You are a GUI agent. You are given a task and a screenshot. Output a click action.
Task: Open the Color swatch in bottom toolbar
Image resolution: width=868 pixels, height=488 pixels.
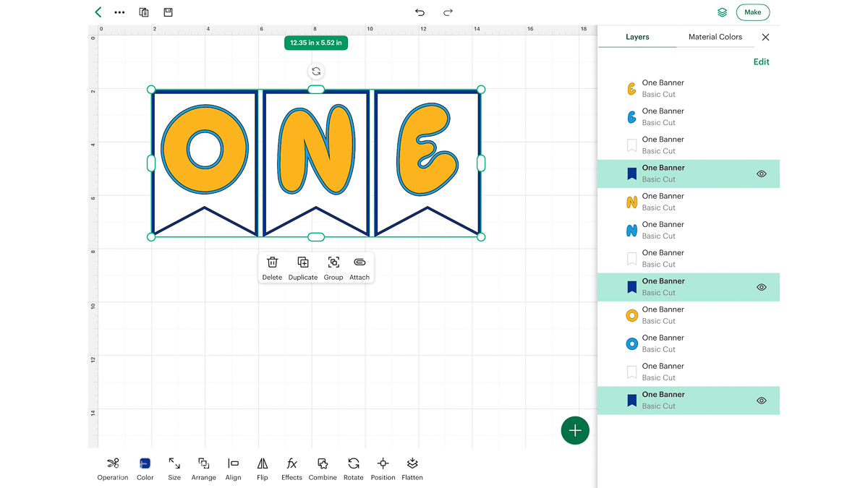[x=145, y=468]
